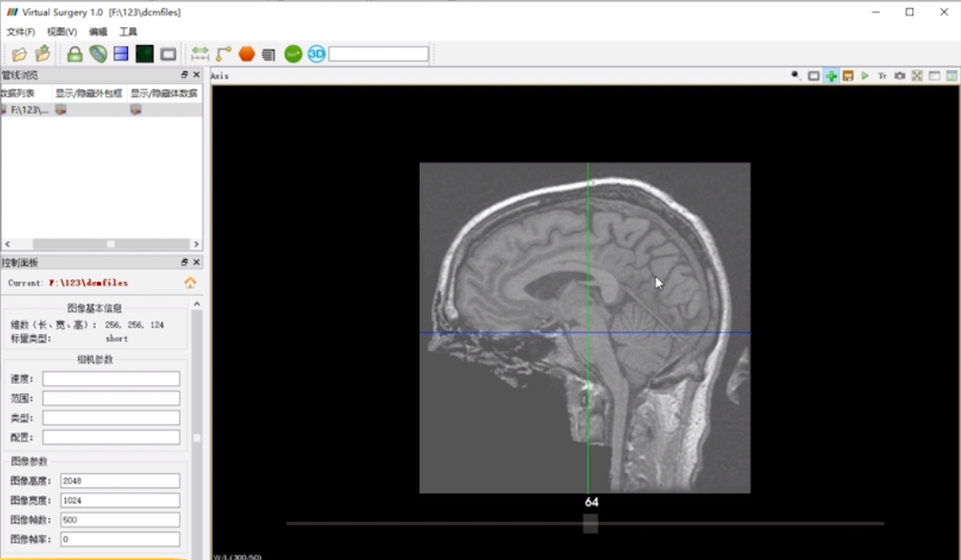Click right arrow of pipeline browser scrollbar
Viewport: 961px width, 560px height.
(196, 245)
